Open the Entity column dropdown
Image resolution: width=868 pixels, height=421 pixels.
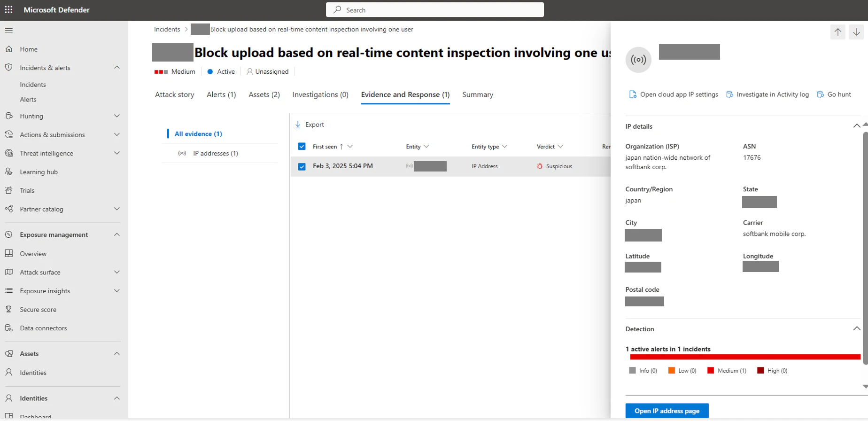(x=426, y=147)
